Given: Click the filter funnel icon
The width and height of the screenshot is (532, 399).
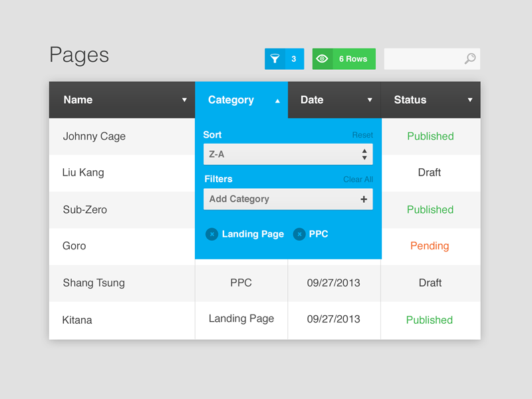Looking at the screenshot, I should [x=275, y=59].
